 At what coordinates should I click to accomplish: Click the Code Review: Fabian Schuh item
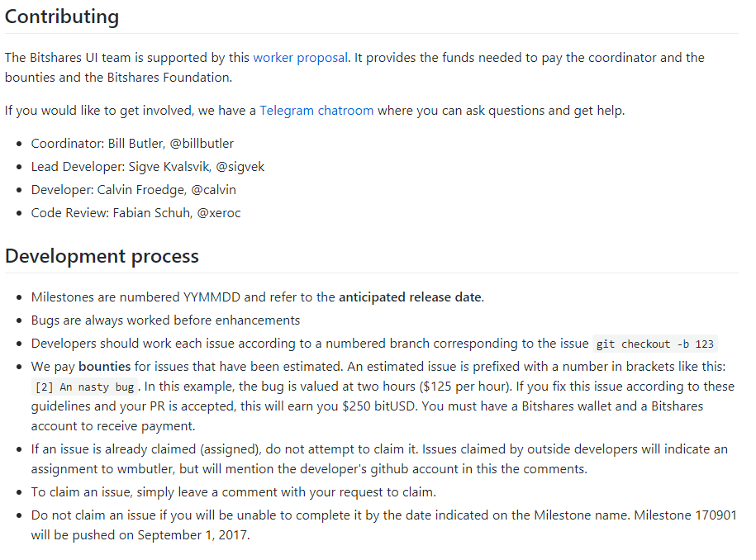click(x=136, y=213)
